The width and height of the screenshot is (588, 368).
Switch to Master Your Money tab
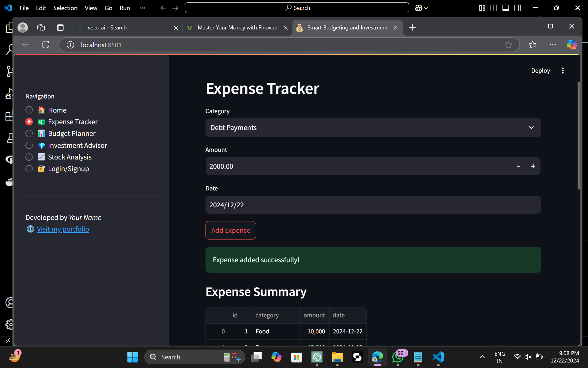[x=238, y=28]
